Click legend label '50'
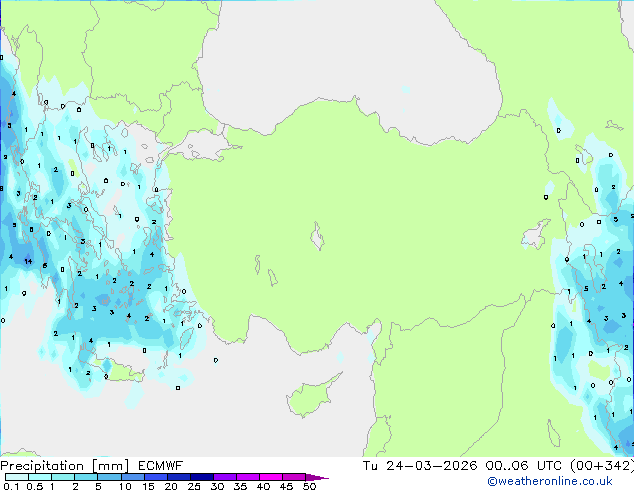The image size is (634, 490). click(x=309, y=486)
